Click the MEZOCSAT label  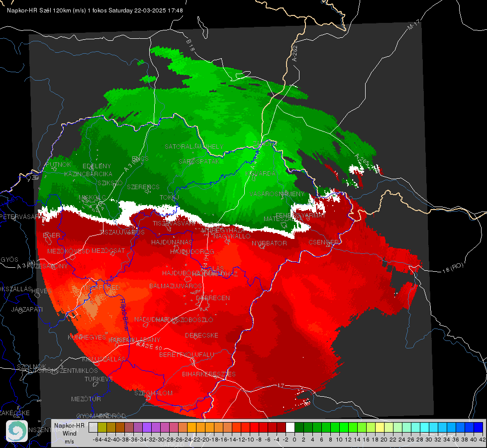[x=108, y=250]
